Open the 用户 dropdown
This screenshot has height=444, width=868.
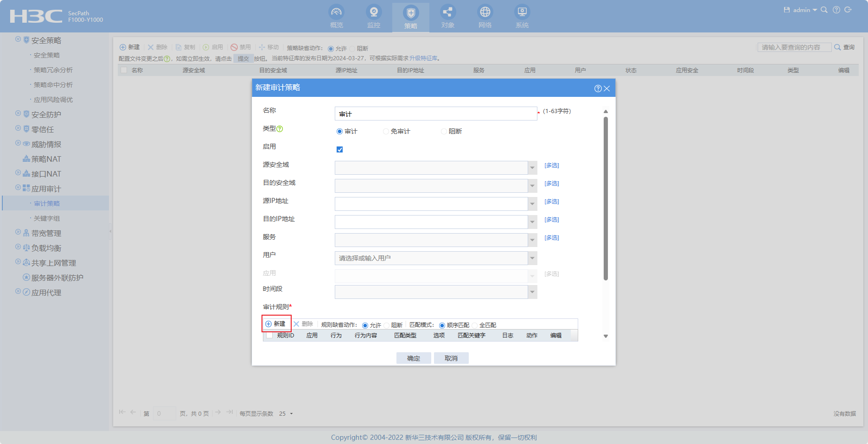point(532,258)
